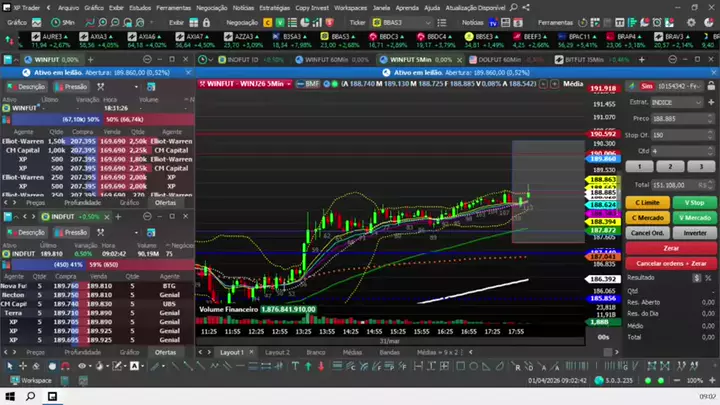Screen dimensions: 720x405
Task: Toggle the Sim simulator mode button
Action: pyautogui.click(x=647, y=86)
